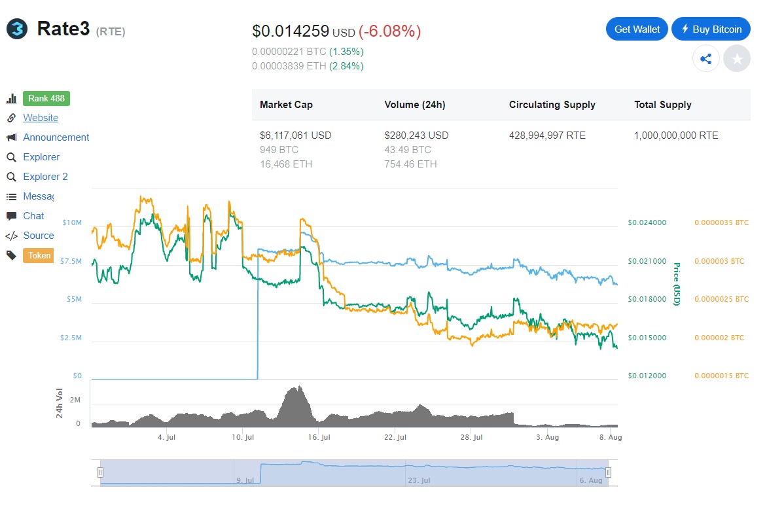Click the $280,243 USD volume value
767x532 pixels.
click(x=416, y=135)
